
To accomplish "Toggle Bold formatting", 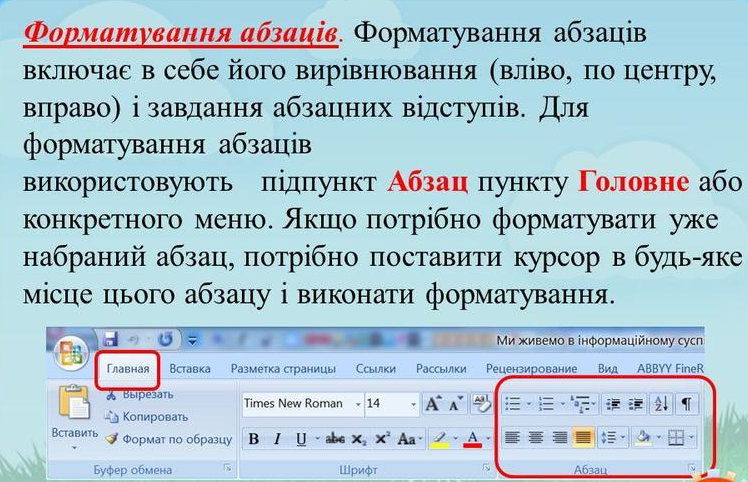I will 254,439.
